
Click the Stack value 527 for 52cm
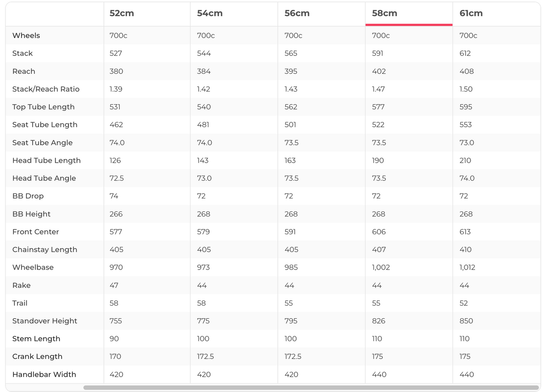pos(116,53)
